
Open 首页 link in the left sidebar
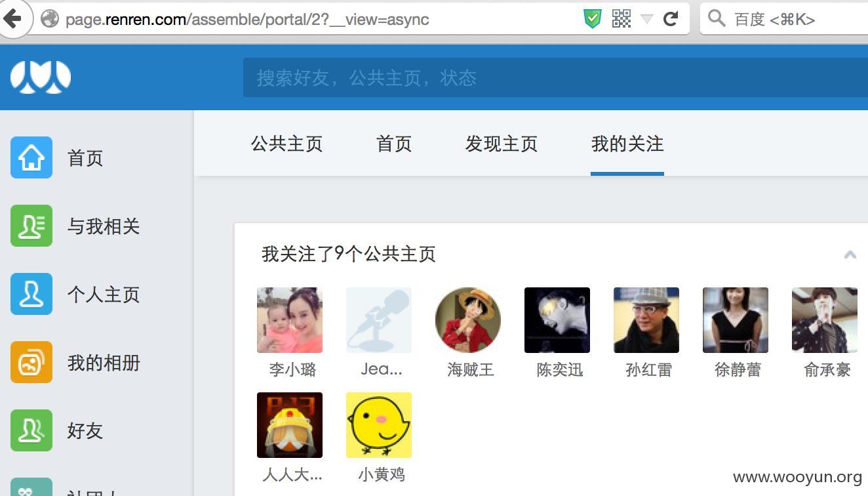pos(85,158)
